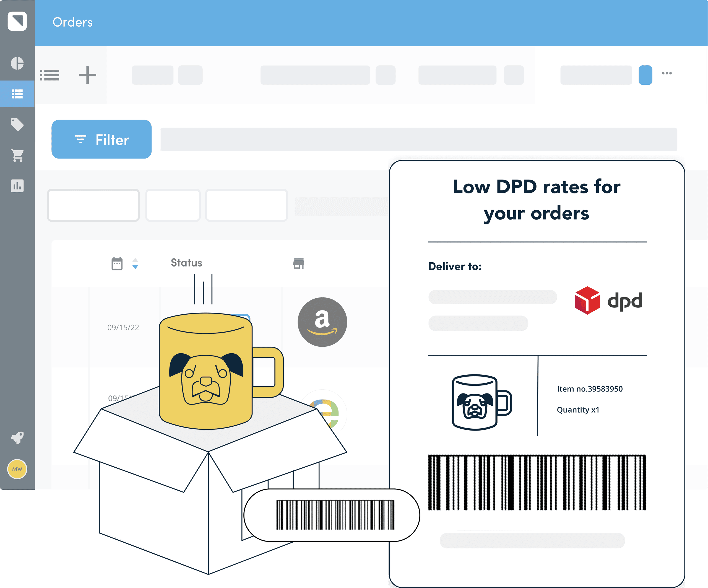Open the three-dot more options menu
The height and width of the screenshot is (588, 708).
click(x=667, y=73)
